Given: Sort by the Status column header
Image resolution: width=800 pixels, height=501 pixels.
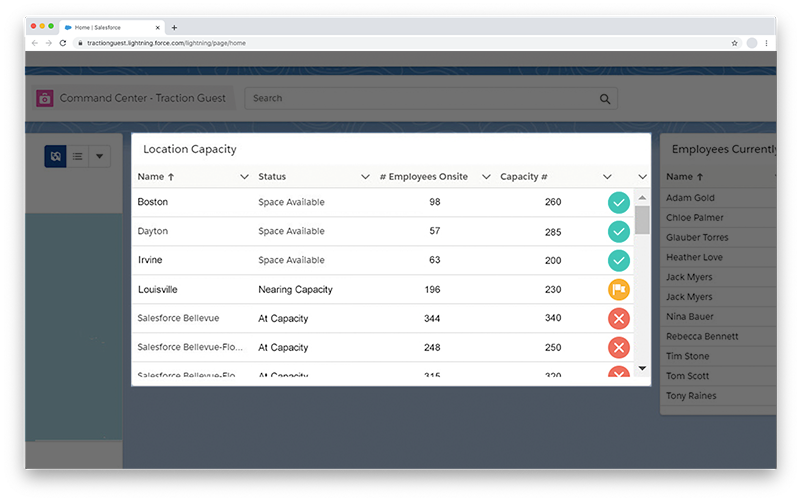Looking at the screenshot, I should tap(272, 177).
